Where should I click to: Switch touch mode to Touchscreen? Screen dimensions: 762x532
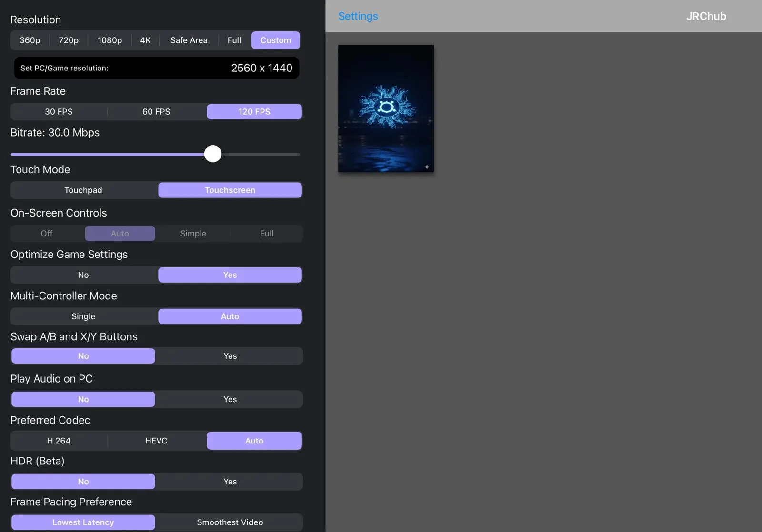pyautogui.click(x=230, y=190)
